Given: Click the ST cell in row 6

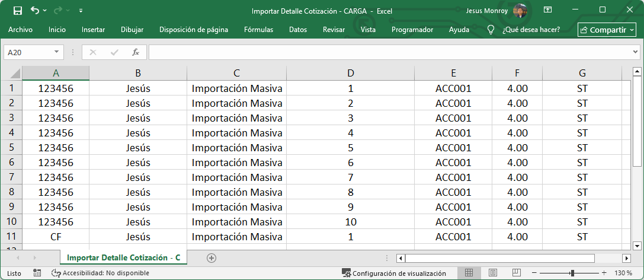Looking at the screenshot, I should coord(582,163).
